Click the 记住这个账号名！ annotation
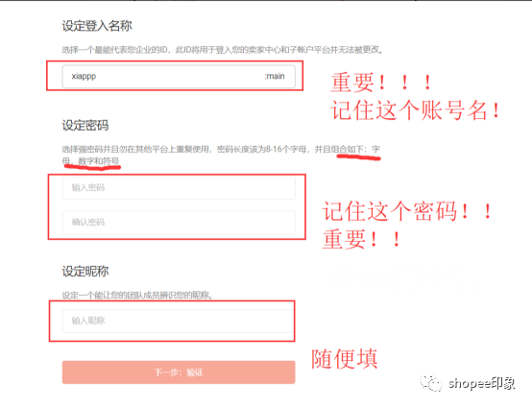532x407 pixels. pos(415,110)
